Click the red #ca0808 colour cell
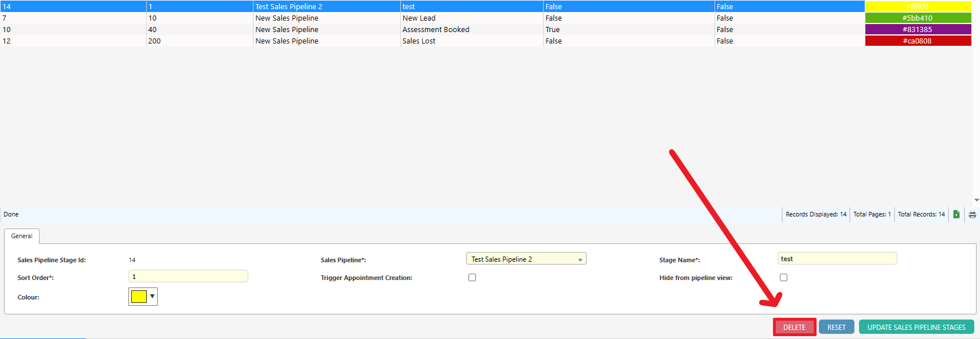 click(x=917, y=41)
